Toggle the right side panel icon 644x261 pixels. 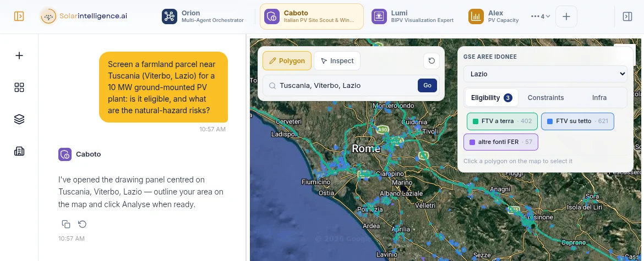coord(627,16)
